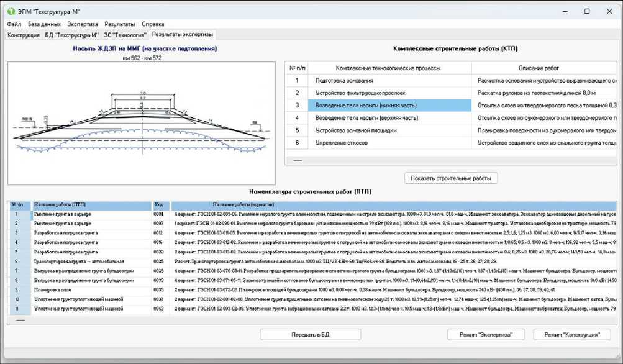Click the application icon in title bar
Viewport: 623px width, 364px height.
pyautogui.click(x=11, y=12)
